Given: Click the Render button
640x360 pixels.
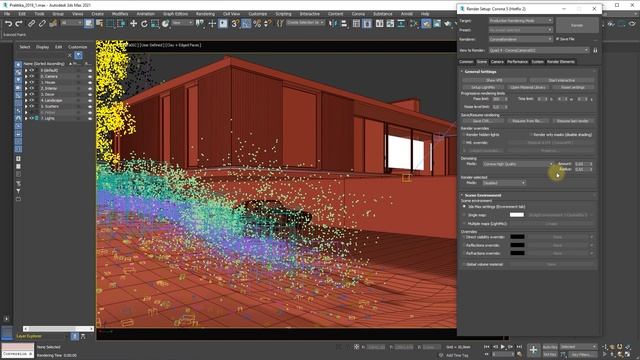Looking at the screenshot, I should pyautogui.click(x=577, y=25).
